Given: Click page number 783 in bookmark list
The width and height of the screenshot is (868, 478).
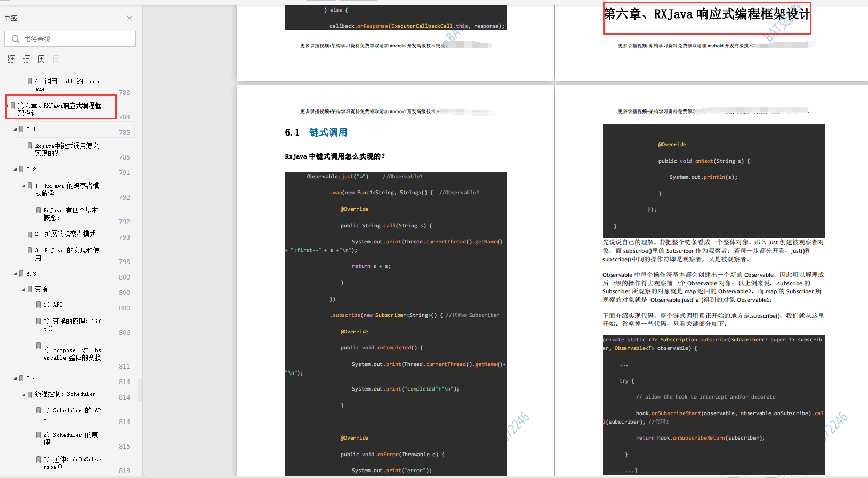Looking at the screenshot, I should 124,93.
